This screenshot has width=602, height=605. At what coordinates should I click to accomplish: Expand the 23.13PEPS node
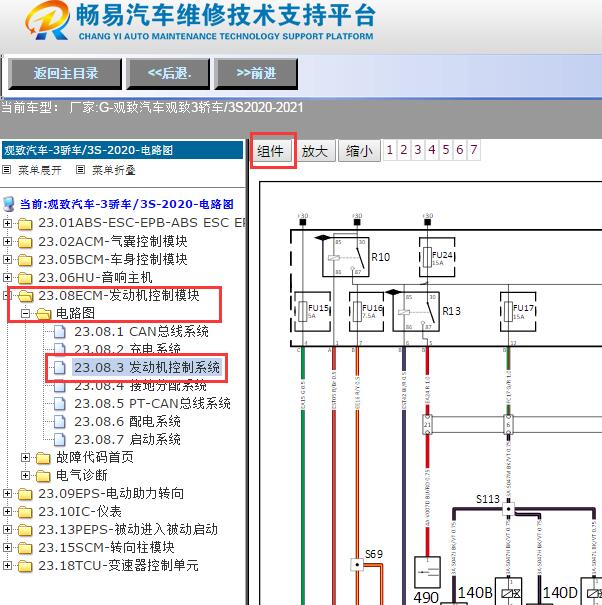point(7,529)
